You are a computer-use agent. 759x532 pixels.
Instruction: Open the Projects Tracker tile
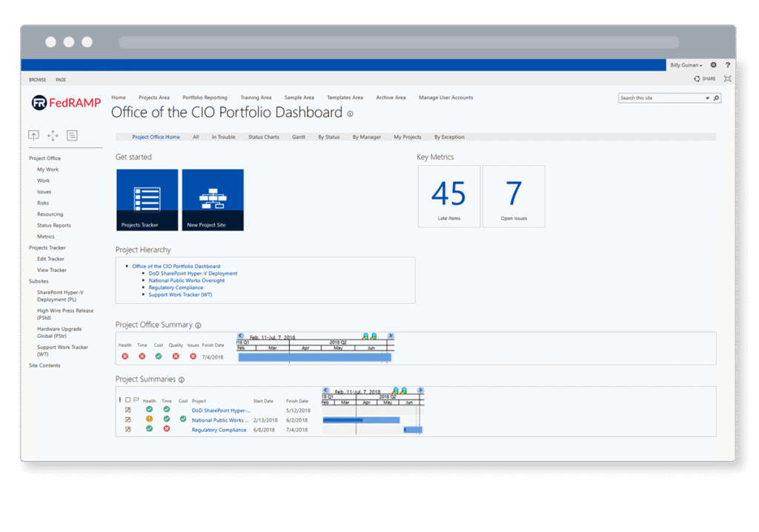pos(147,200)
